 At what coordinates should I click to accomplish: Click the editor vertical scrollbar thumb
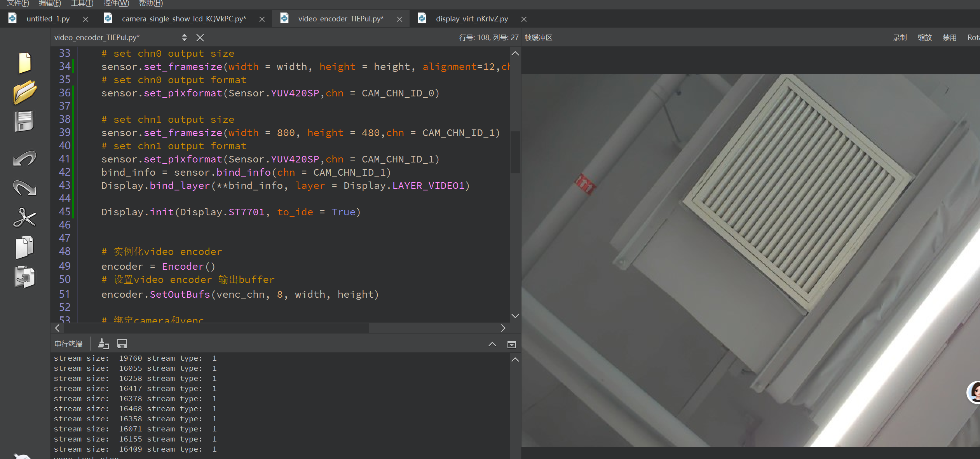[515, 152]
